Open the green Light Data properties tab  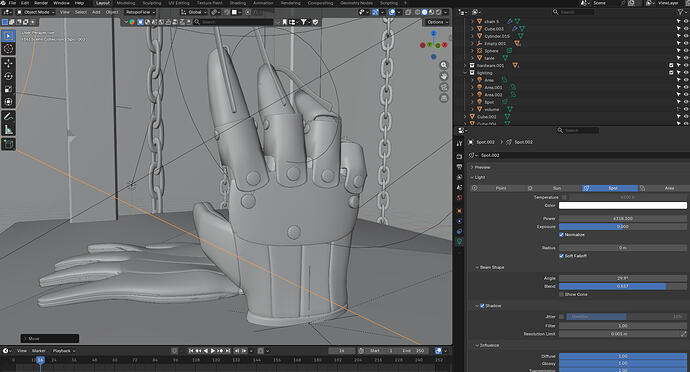click(459, 241)
